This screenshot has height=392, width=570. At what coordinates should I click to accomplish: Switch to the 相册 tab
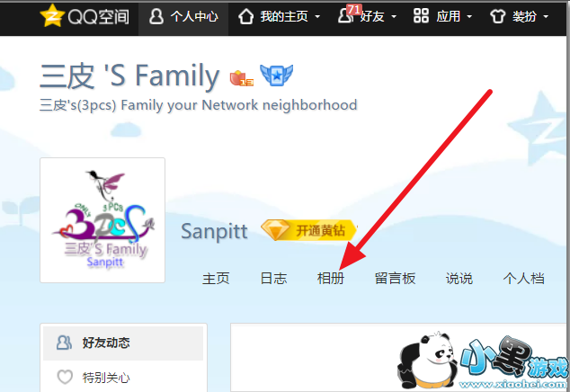click(x=331, y=279)
